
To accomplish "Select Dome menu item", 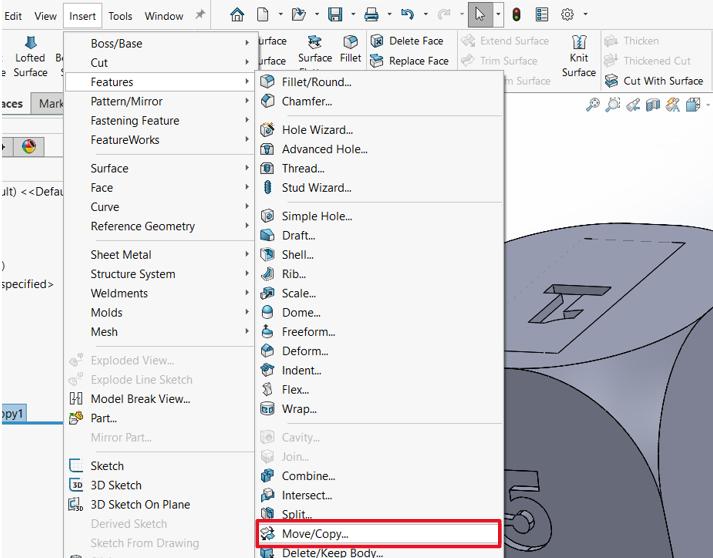I will tap(380, 312).
